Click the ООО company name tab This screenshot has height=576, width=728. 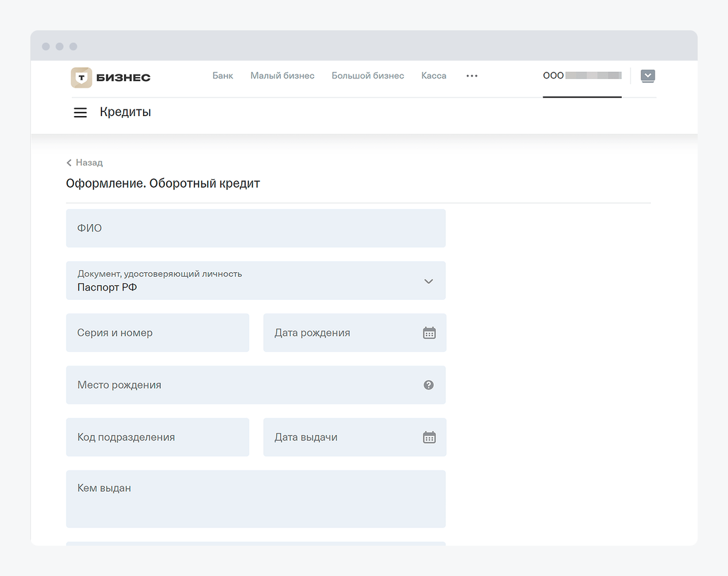tap(582, 76)
